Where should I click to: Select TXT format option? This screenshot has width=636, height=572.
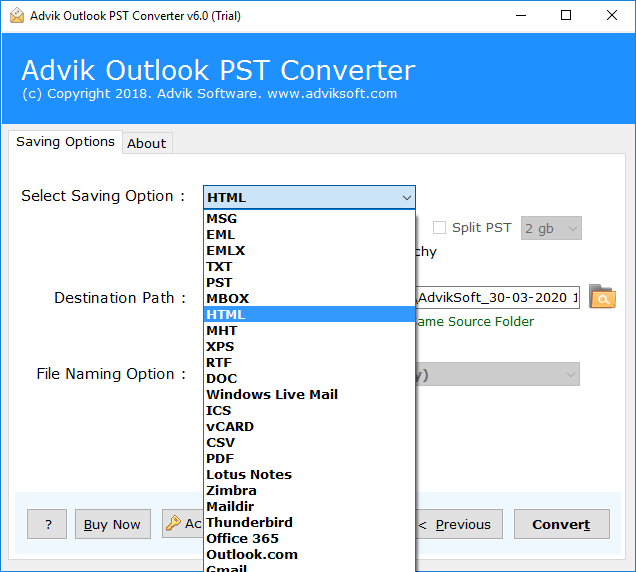click(x=309, y=267)
